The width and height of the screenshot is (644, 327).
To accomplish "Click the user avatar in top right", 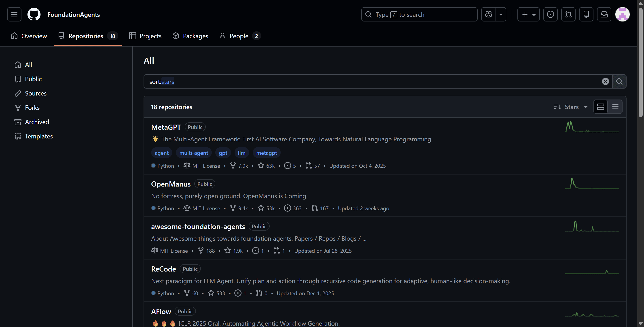I will pyautogui.click(x=622, y=15).
